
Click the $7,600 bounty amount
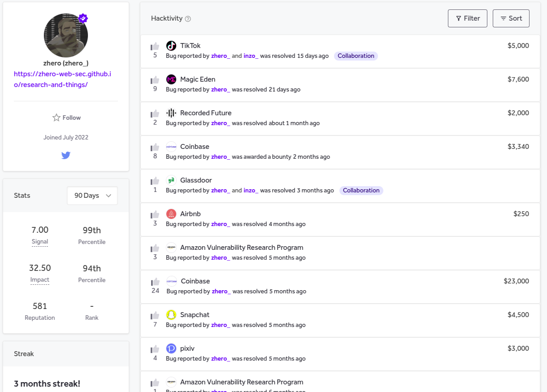pyautogui.click(x=518, y=79)
